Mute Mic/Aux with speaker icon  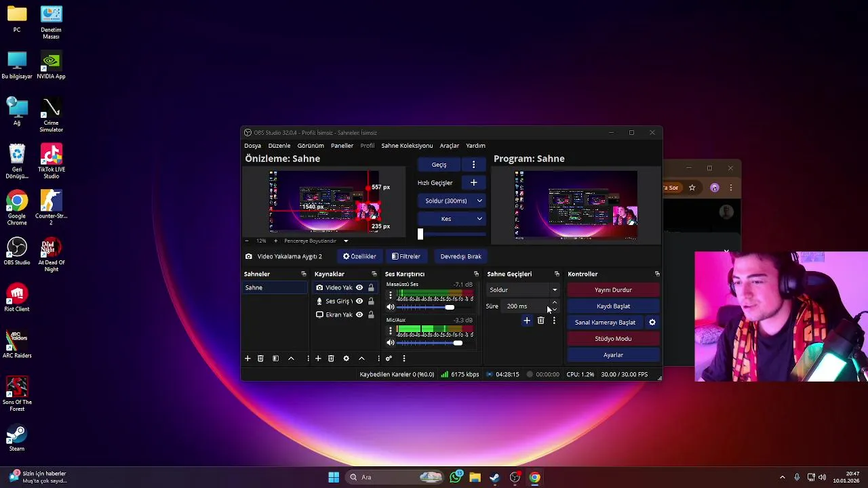[390, 343]
